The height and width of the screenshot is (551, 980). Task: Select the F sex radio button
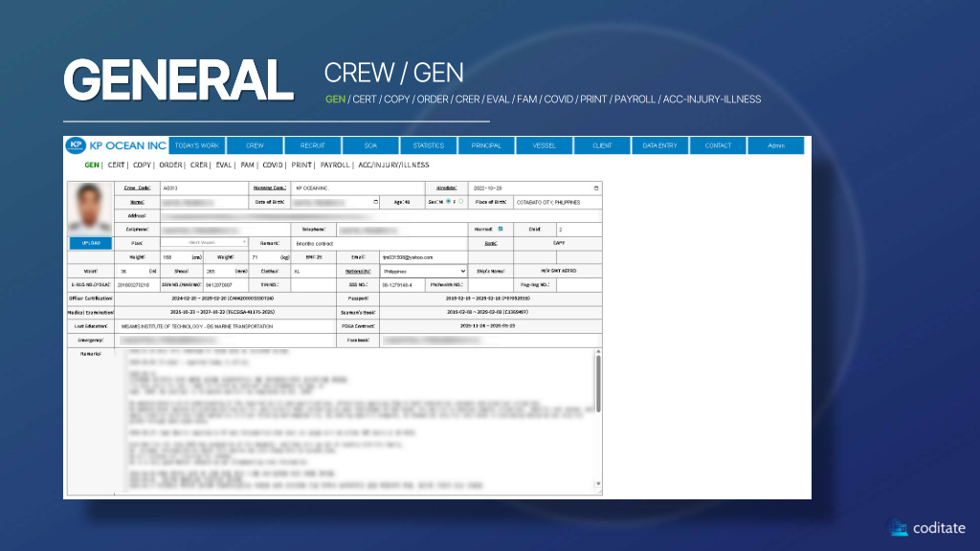[x=460, y=202]
